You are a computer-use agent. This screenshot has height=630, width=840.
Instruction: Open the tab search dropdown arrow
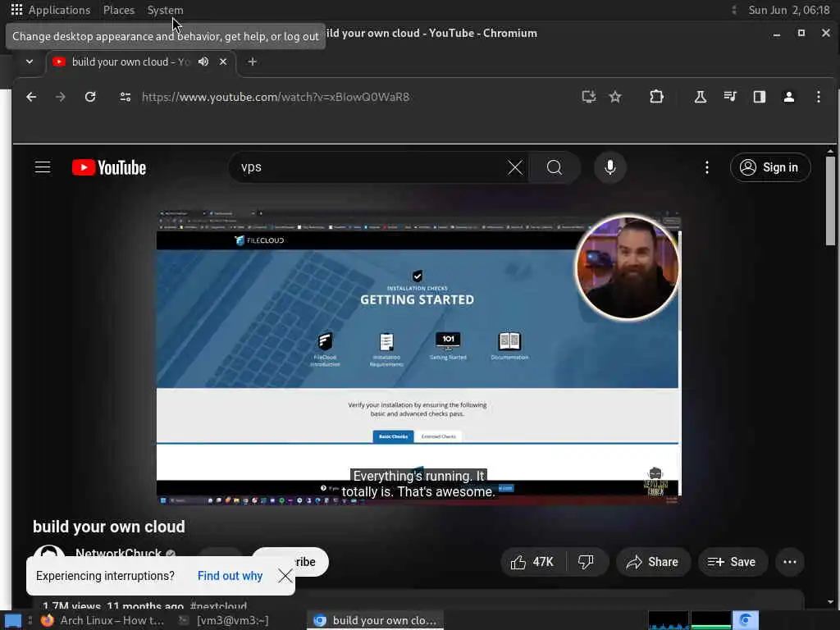(x=30, y=62)
